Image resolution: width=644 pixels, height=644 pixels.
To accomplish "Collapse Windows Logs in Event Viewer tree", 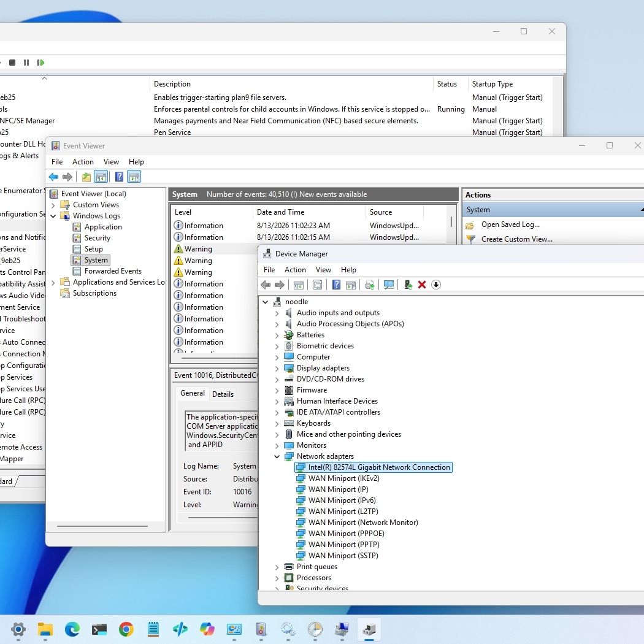I will click(53, 216).
